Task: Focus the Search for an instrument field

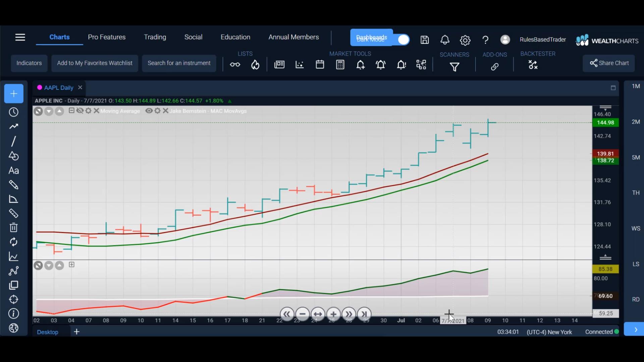Action: [x=179, y=63]
